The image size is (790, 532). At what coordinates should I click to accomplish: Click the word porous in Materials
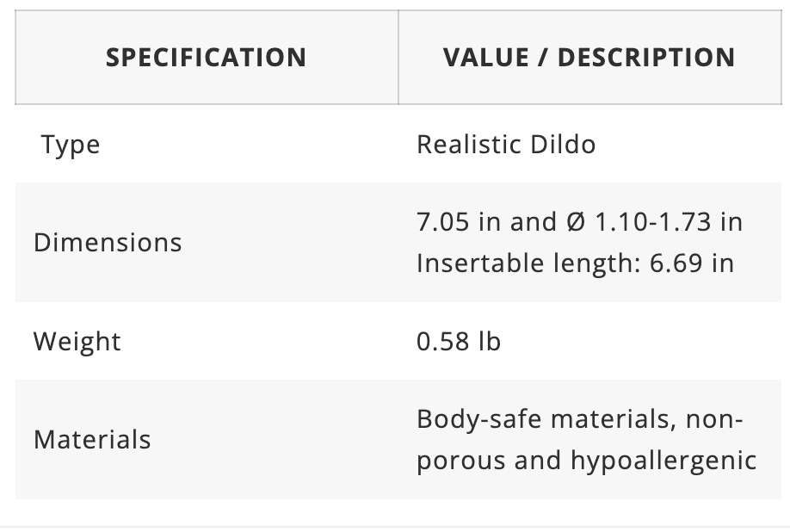[x=461, y=461]
